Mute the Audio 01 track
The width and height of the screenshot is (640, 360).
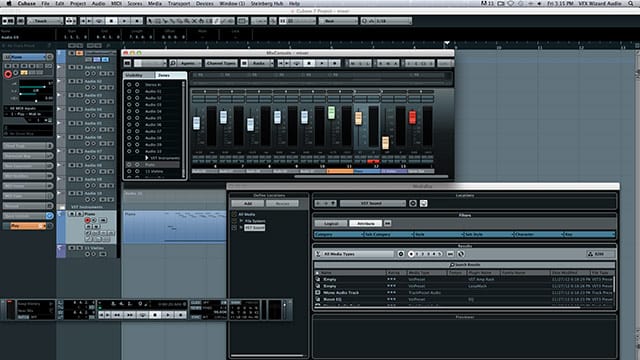[x=72, y=67]
